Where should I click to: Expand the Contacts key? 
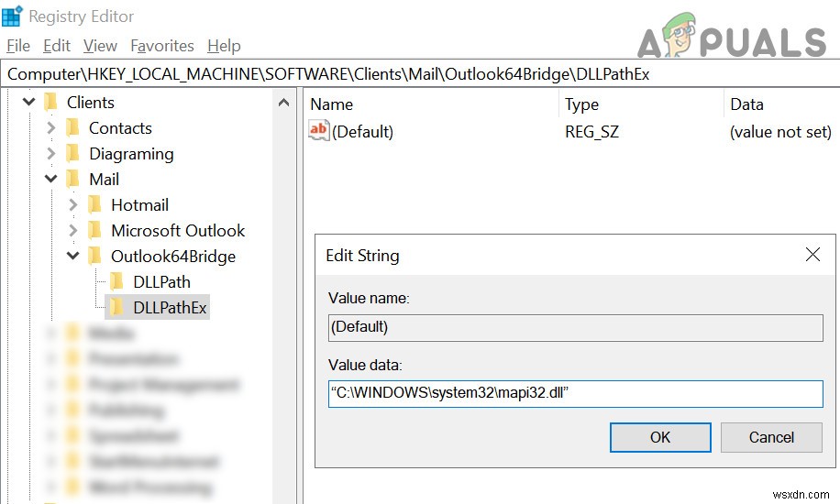(x=50, y=127)
